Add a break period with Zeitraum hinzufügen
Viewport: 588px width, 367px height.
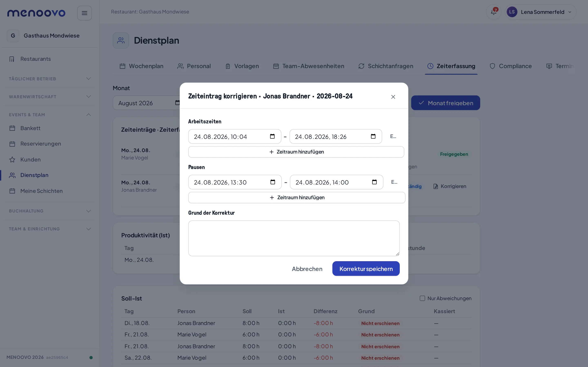297,198
